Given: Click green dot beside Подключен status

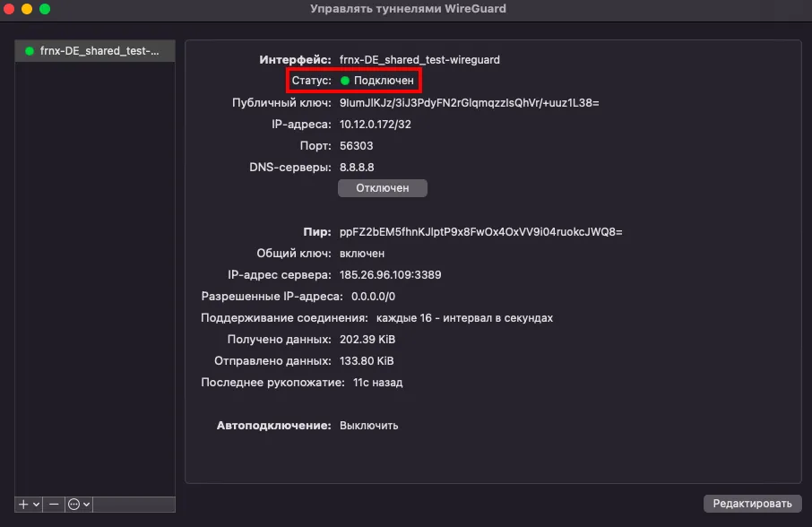Looking at the screenshot, I should [x=345, y=81].
